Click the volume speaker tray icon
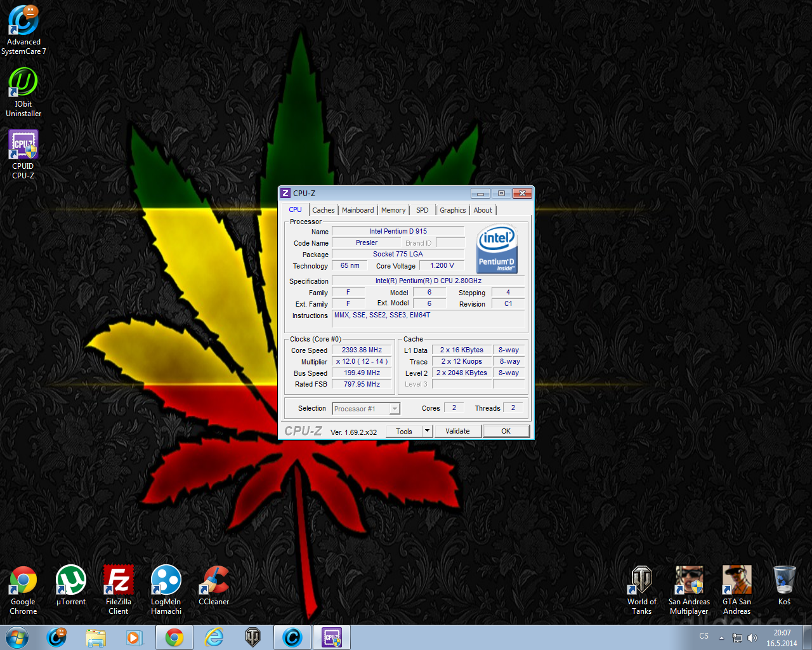The height and width of the screenshot is (650, 812). click(752, 637)
